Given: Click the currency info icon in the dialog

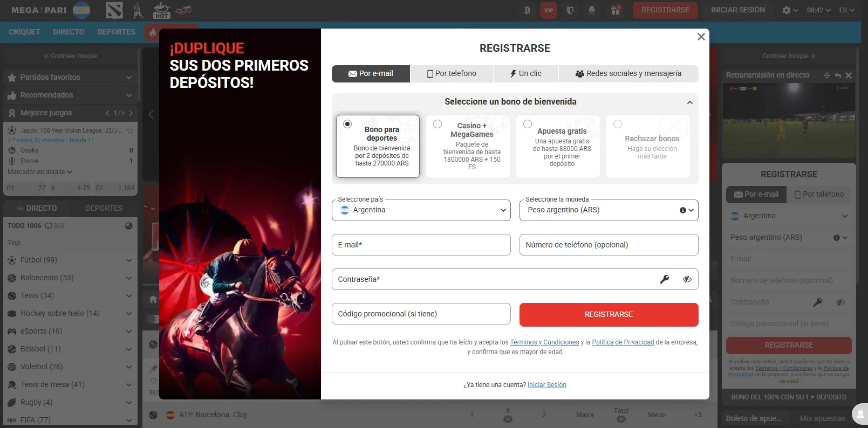Looking at the screenshot, I should (683, 210).
